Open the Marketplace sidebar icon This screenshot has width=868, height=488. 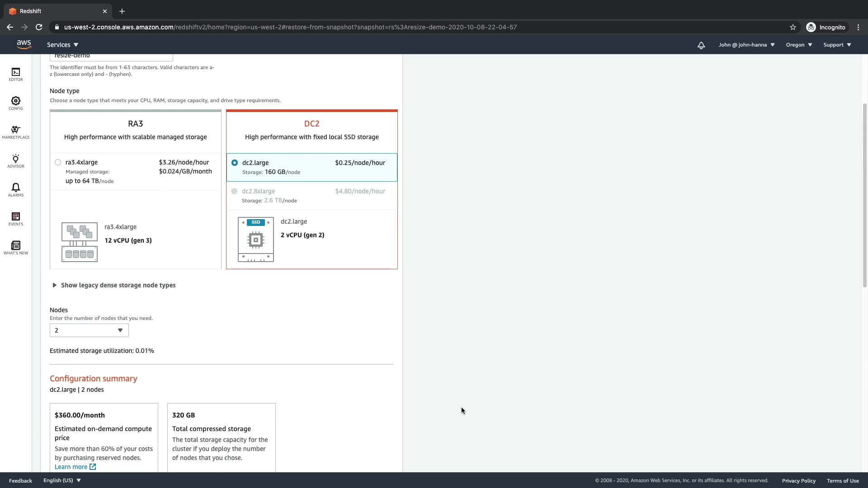[16, 132]
